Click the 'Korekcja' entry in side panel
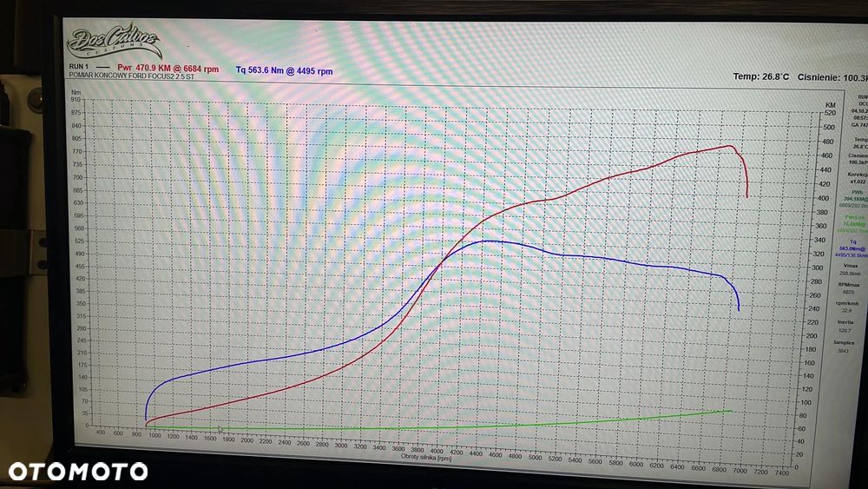Image resolution: width=868 pixels, height=489 pixels. pos(857,175)
